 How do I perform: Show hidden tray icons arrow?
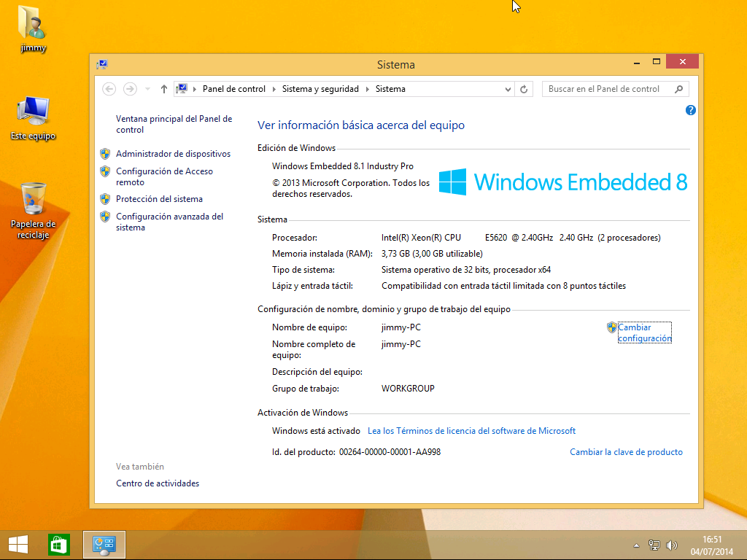(636, 545)
